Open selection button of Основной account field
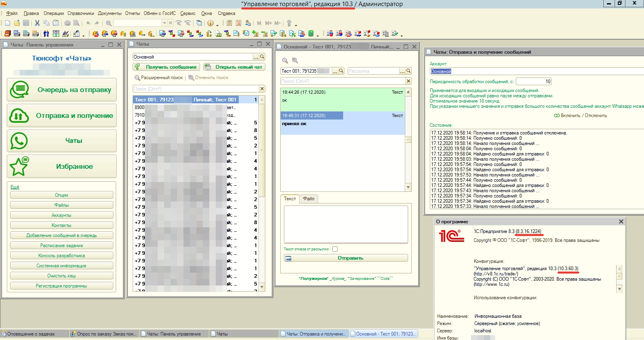 [x=256, y=57]
